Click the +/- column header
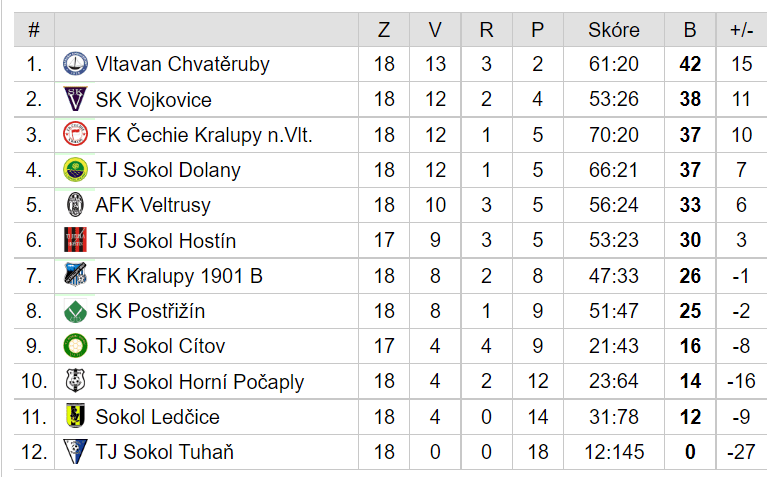 741,30
